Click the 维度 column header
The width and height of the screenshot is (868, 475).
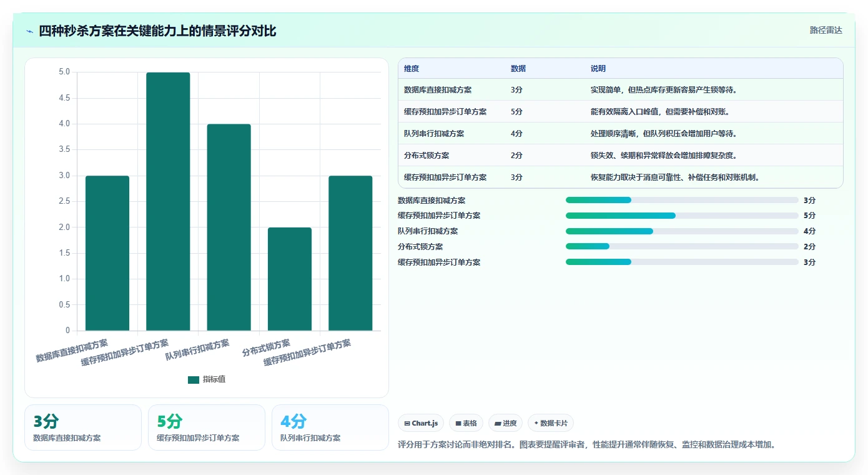coord(412,69)
